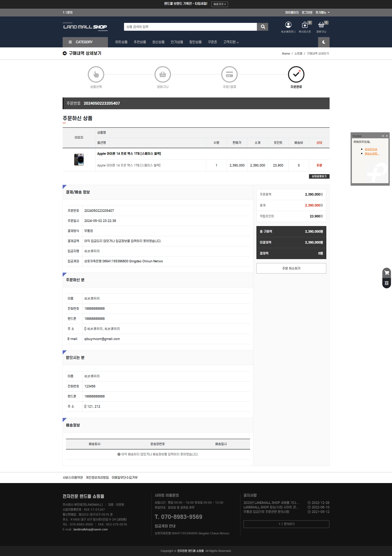This screenshot has height=556, width=392.
Task: Click the 주문완료 checkmark step icon
Action: pos(296,74)
